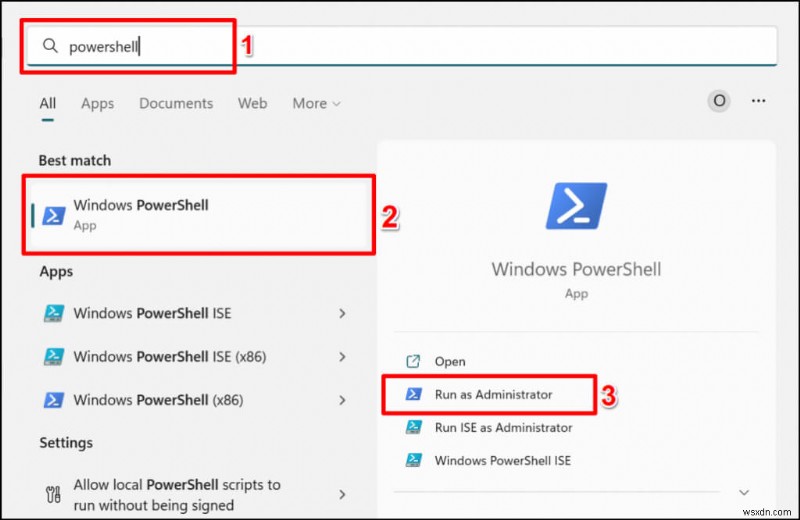Click Open in the preview pane

(x=449, y=362)
